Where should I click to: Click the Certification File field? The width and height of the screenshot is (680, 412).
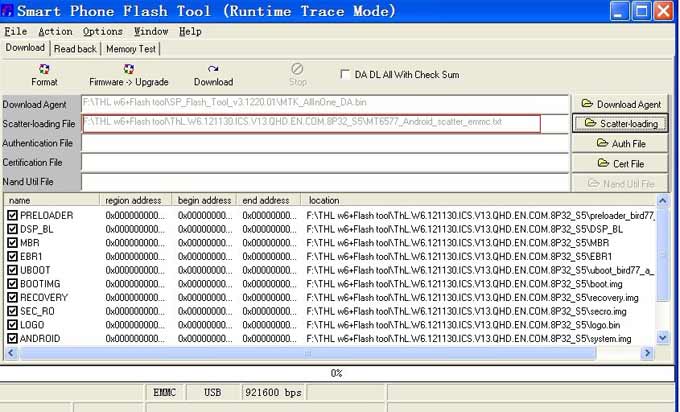(x=325, y=163)
